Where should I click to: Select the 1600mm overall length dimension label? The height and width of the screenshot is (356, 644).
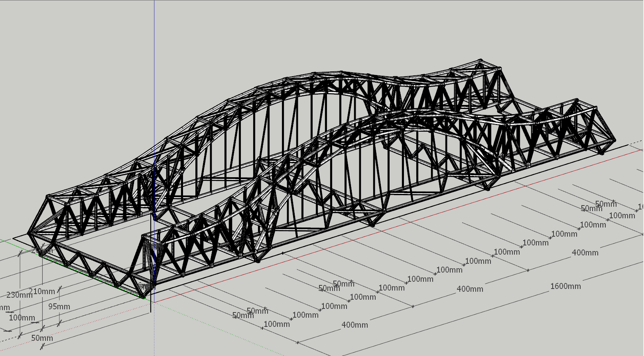pyautogui.click(x=565, y=286)
